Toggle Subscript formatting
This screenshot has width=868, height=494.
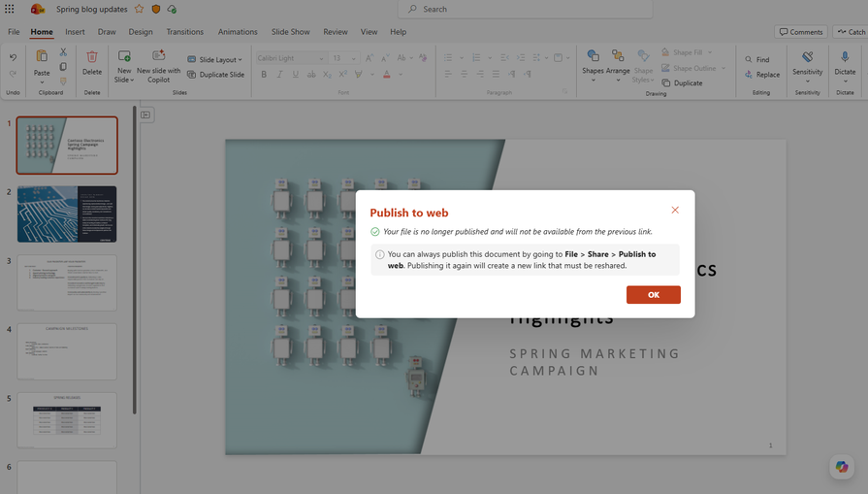coord(327,74)
